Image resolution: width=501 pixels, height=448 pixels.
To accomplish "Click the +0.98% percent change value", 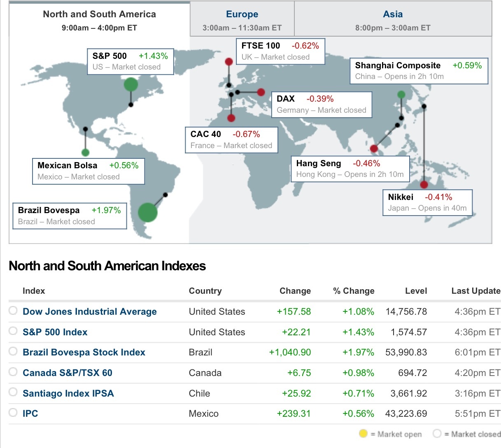I will [x=358, y=373].
